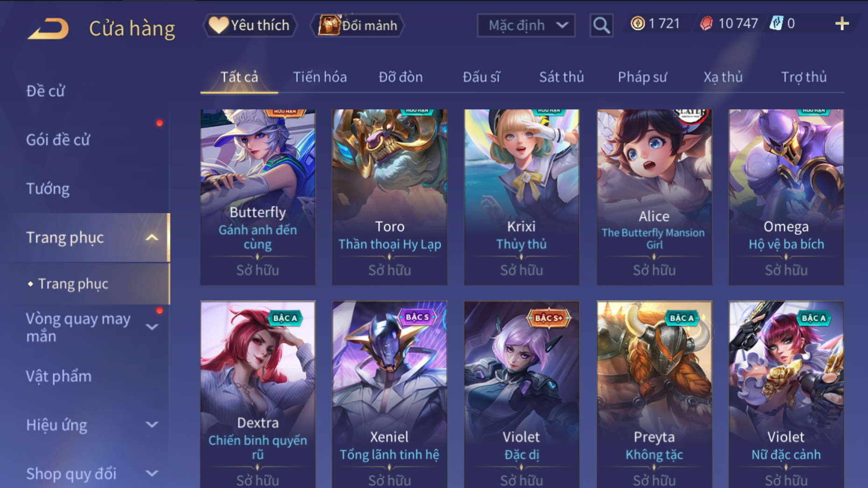Open the Tướng sidebar menu item
Image resolution: width=868 pixels, height=488 pixels.
pos(48,189)
